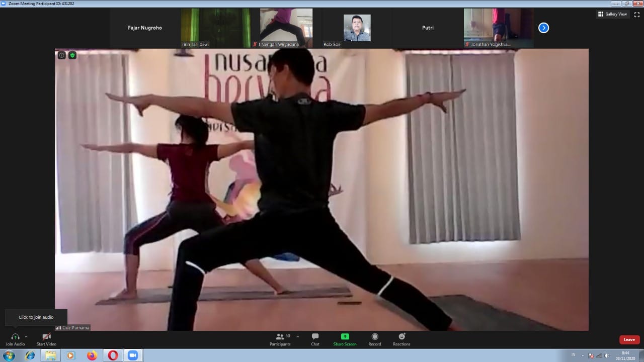Image resolution: width=644 pixels, height=362 pixels.
Task: Open the Chat panel
Action: pos(315,337)
